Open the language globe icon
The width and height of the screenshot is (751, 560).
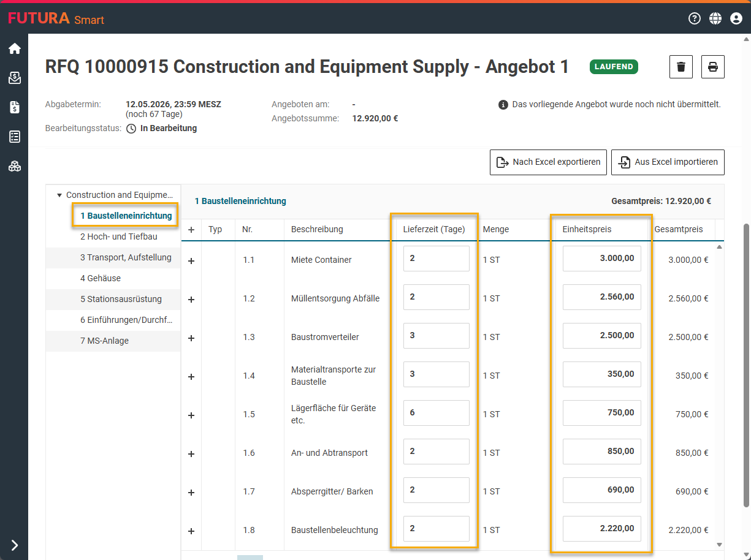[x=715, y=18]
